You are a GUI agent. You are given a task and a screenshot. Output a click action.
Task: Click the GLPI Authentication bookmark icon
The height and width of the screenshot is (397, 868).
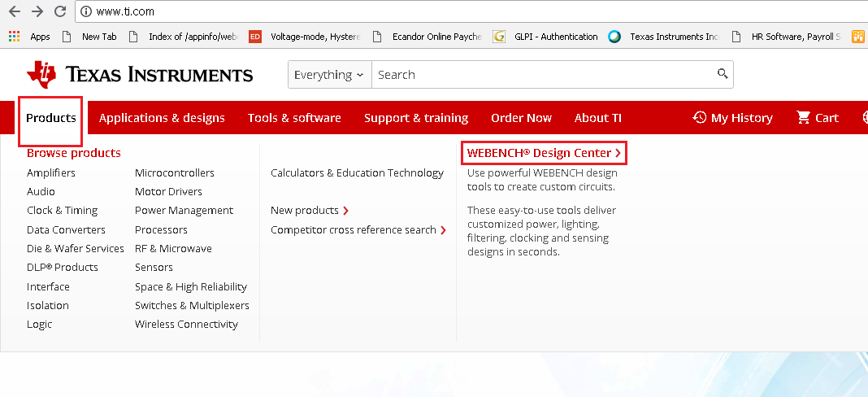point(499,37)
